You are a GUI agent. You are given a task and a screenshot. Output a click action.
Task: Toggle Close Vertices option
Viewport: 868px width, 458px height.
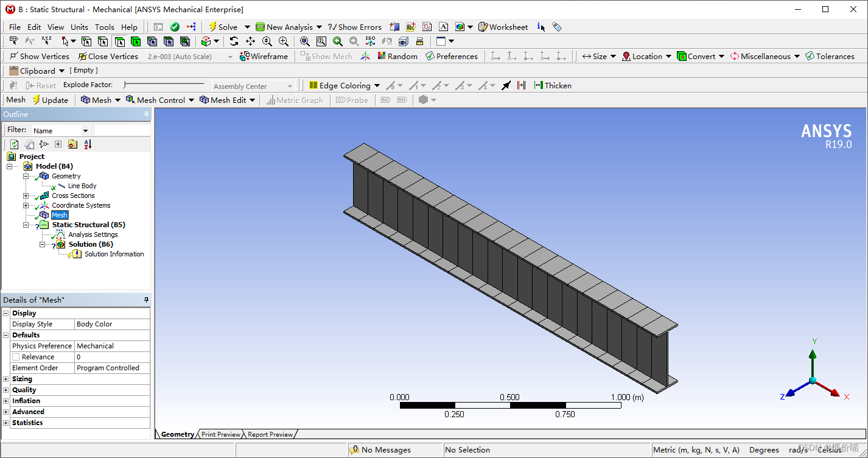[108, 56]
